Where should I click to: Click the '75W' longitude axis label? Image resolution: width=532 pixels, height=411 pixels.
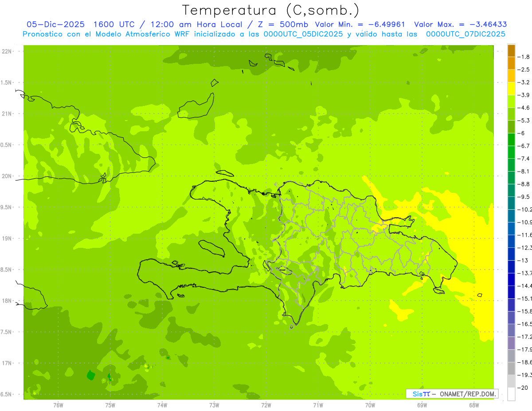tap(110, 405)
